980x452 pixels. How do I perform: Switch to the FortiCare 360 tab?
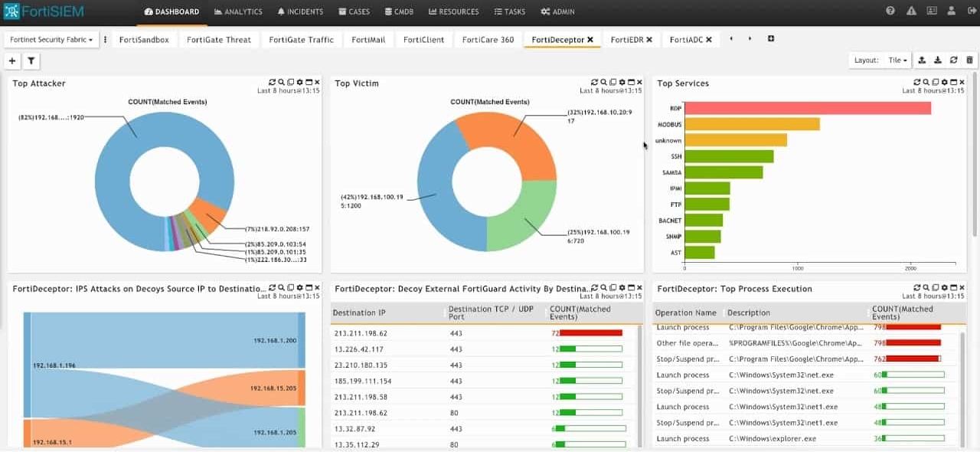click(x=488, y=39)
